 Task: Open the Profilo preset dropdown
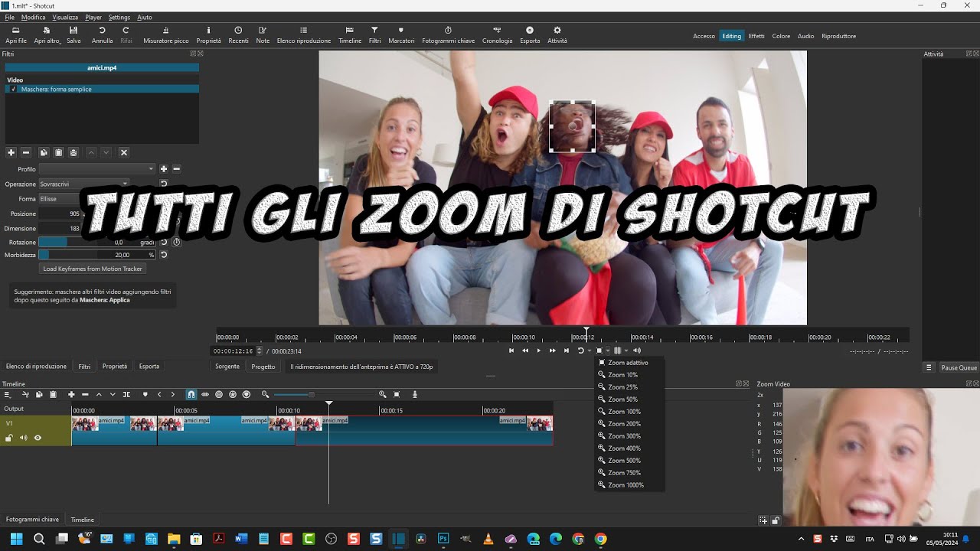click(96, 169)
